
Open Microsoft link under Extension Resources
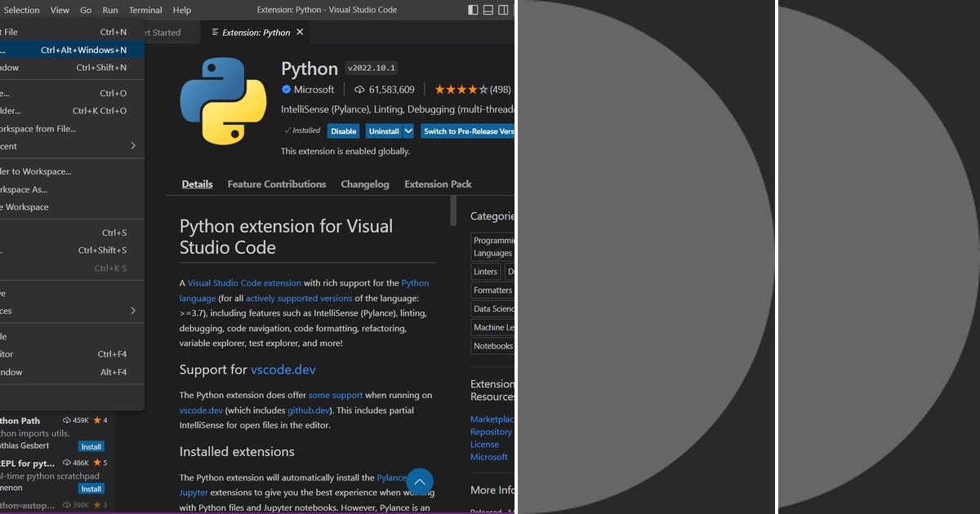489,457
